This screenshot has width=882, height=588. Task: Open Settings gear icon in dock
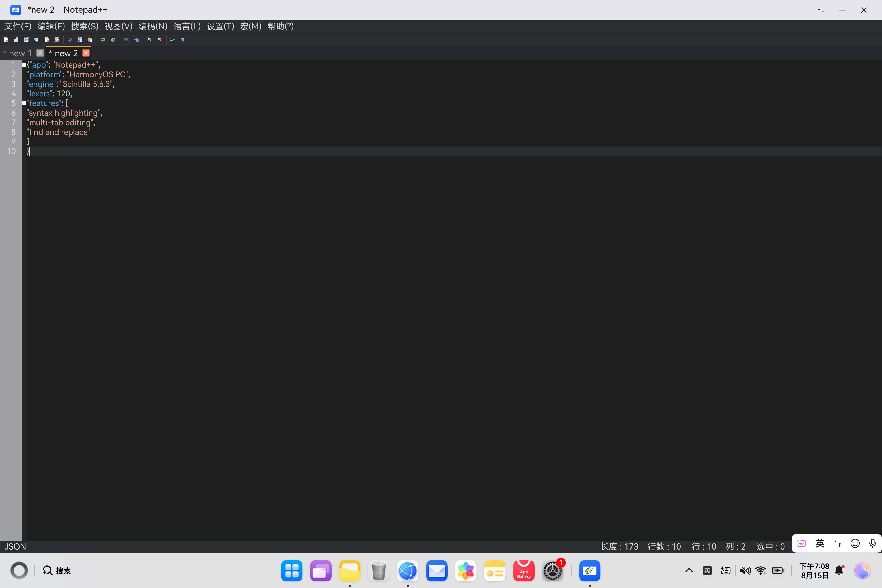point(553,571)
